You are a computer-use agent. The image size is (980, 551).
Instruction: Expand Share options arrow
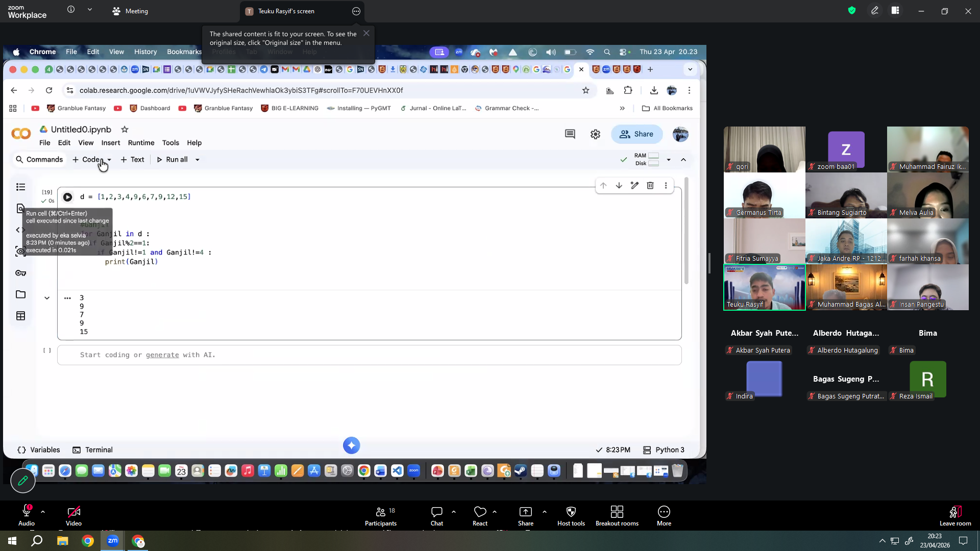(545, 511)
